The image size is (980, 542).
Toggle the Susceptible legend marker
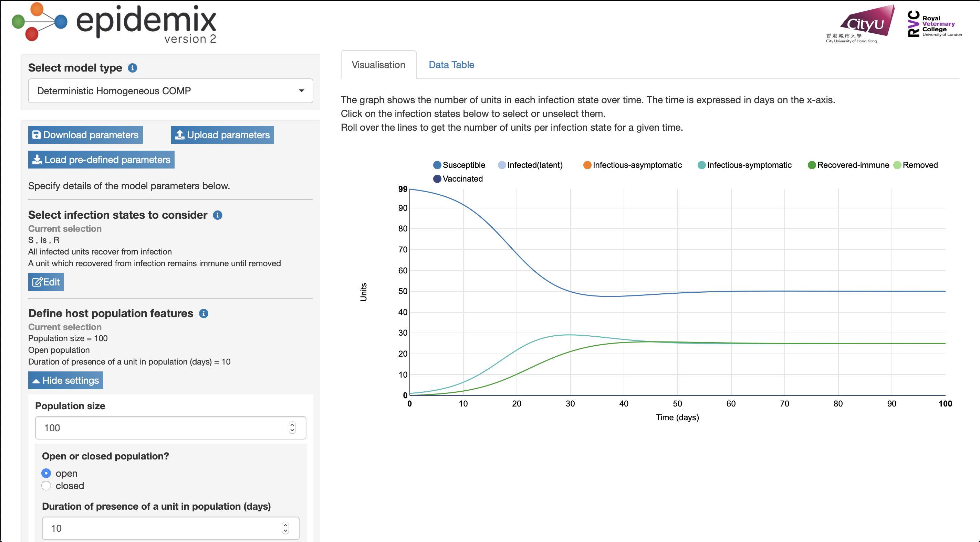point(437,165)
